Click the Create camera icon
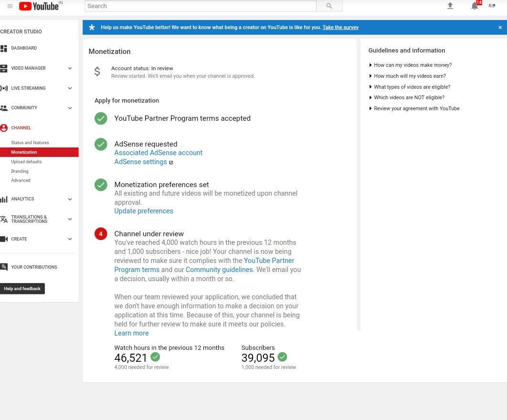This screenshot has width=507, height=420. click(4, 239)
